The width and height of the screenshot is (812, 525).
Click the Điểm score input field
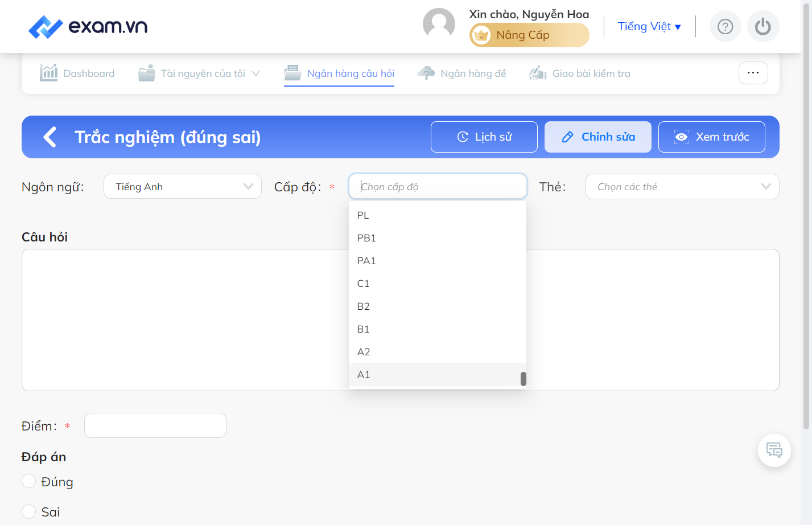155,425
